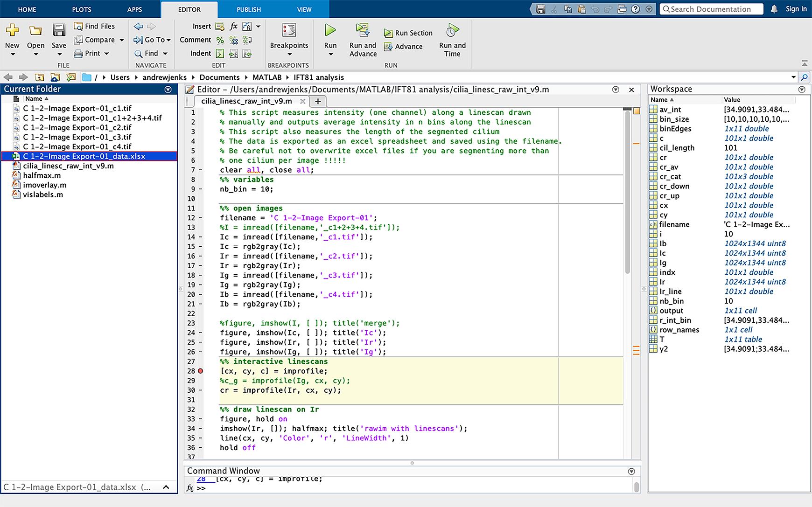The height and width of the screenshot is (507, 812).
Task: Switch to the APPS tab
Action: click(x=135, y=9)
